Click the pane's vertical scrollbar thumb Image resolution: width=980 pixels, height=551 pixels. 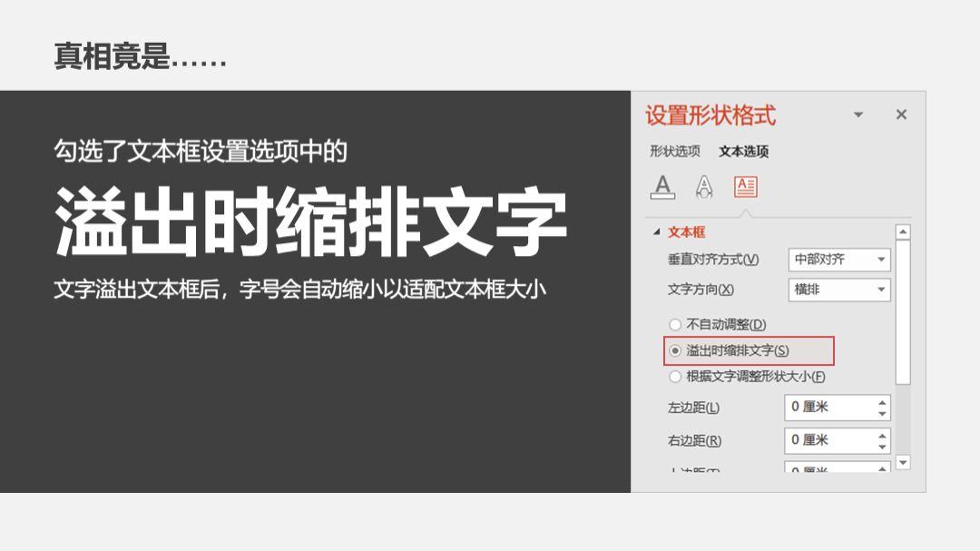pos(903,312)
